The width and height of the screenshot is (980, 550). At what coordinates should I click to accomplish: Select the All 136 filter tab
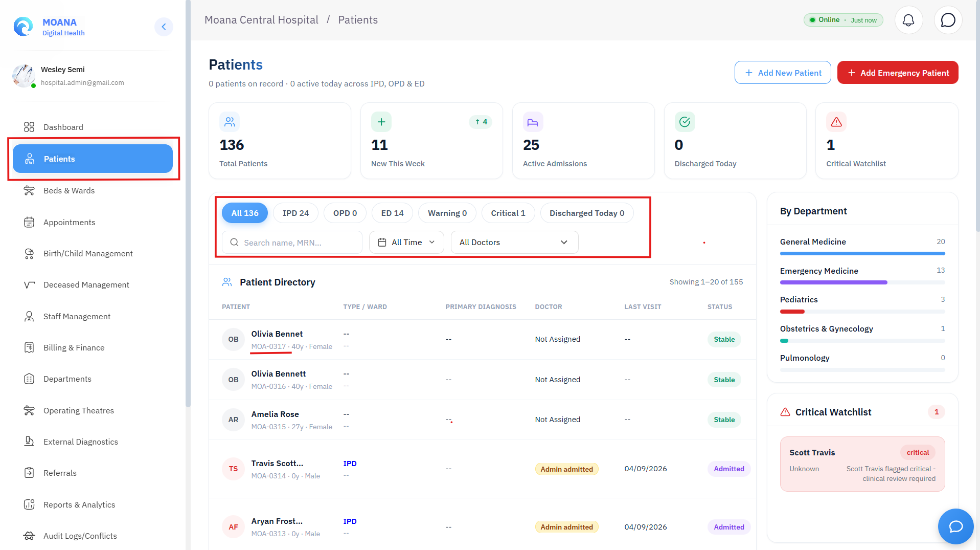coord(245,213)
